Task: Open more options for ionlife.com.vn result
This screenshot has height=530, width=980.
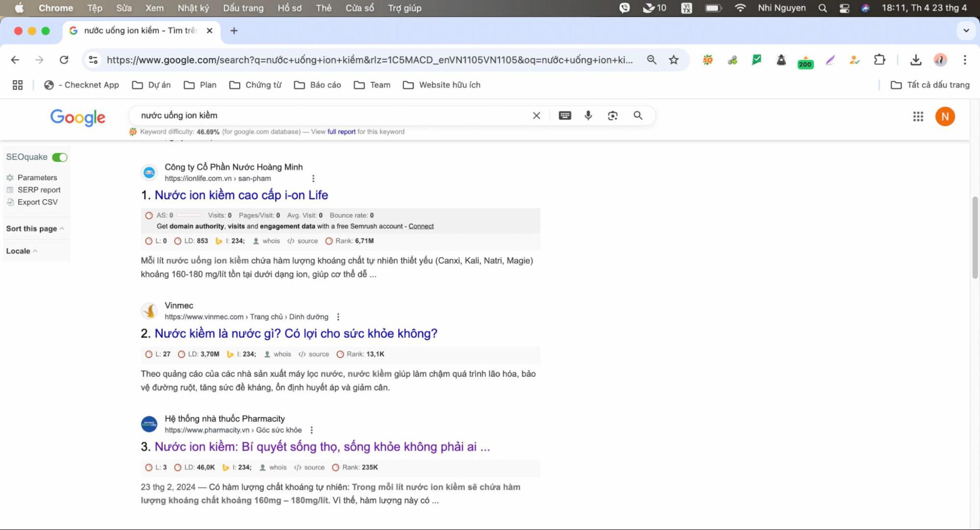Action: [313, 178]
